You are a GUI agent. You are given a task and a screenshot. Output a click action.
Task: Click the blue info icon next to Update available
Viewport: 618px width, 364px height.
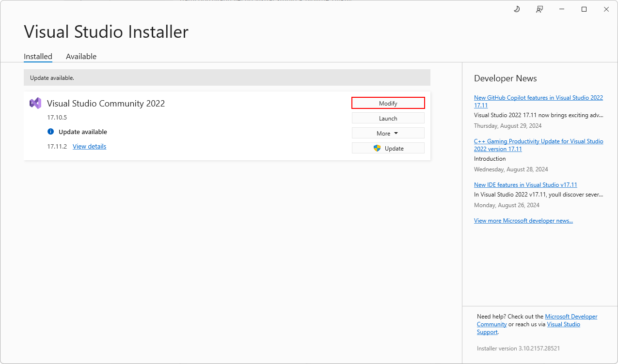pyautogui.click(x=51, y=132)
